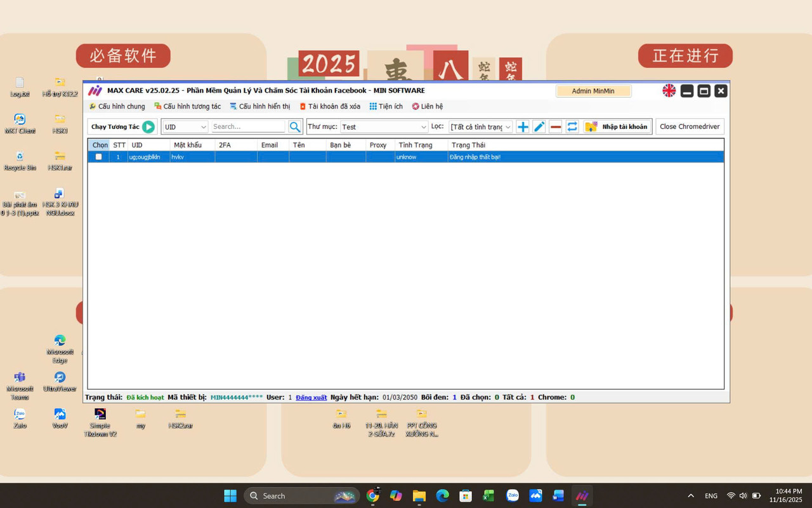Screen dimensions: 812x508
Task: Click the Search... input field in MAX CARE
Action: pos(249,126)
